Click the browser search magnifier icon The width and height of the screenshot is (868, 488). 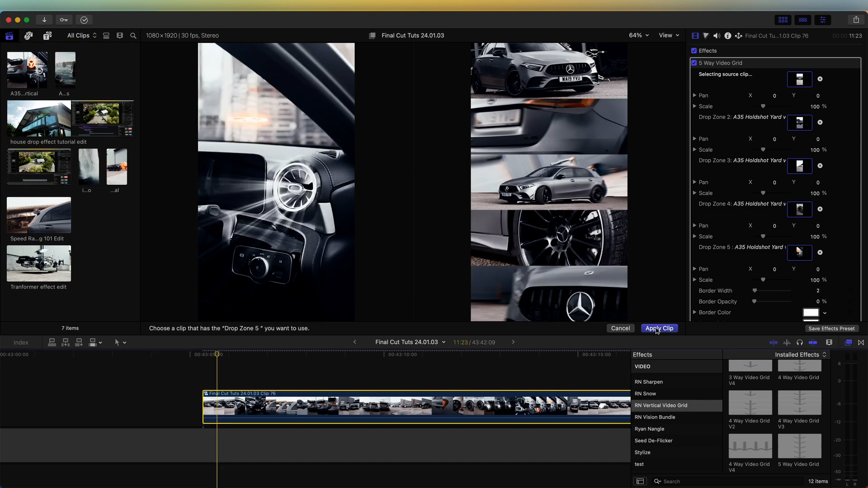point(133,36)
